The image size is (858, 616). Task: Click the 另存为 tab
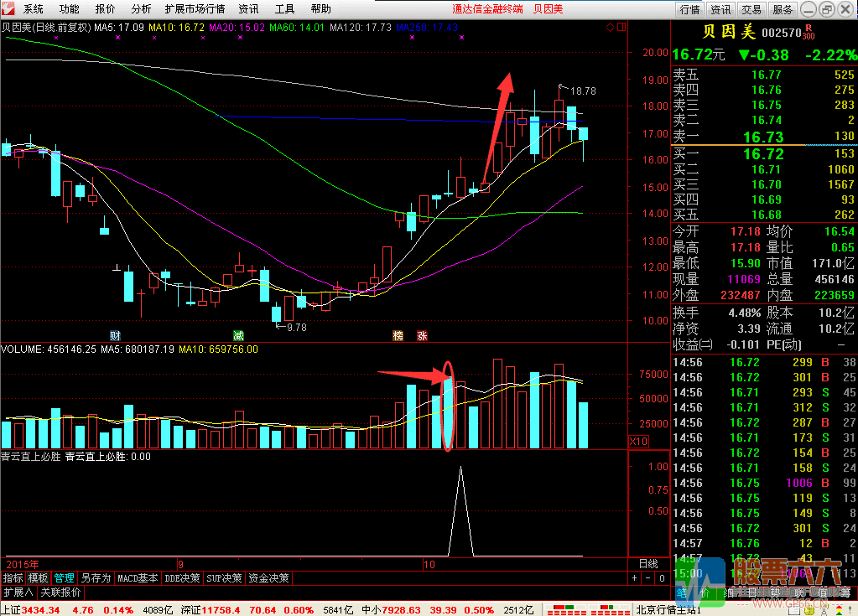click(x=96, y=578)
